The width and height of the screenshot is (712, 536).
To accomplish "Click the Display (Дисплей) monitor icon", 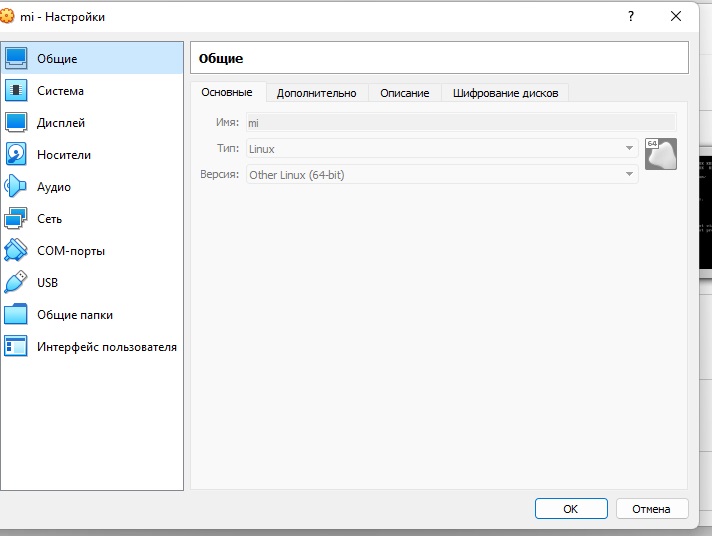I will (x=17, y=122).
